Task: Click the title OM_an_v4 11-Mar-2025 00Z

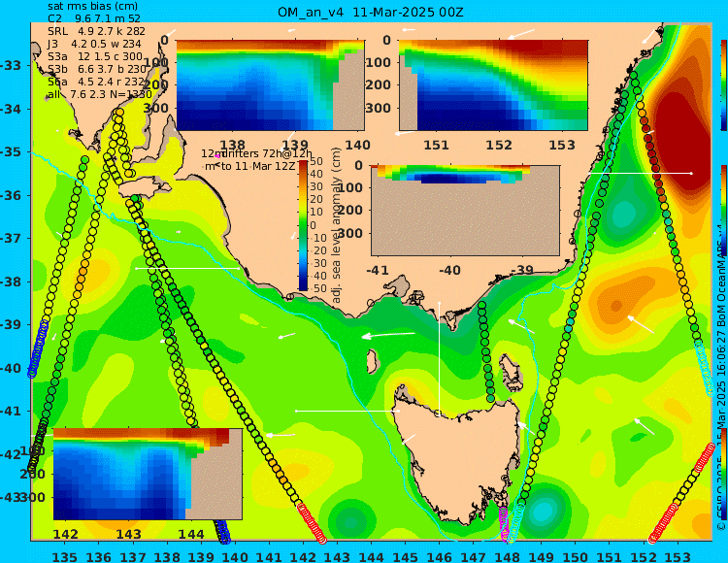Action: click(371, 12)
